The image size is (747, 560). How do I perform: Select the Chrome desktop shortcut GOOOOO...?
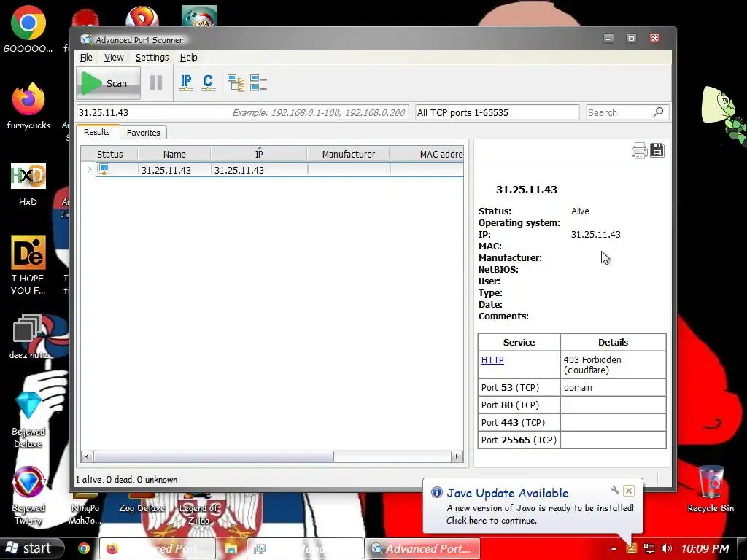pos(28,29)
